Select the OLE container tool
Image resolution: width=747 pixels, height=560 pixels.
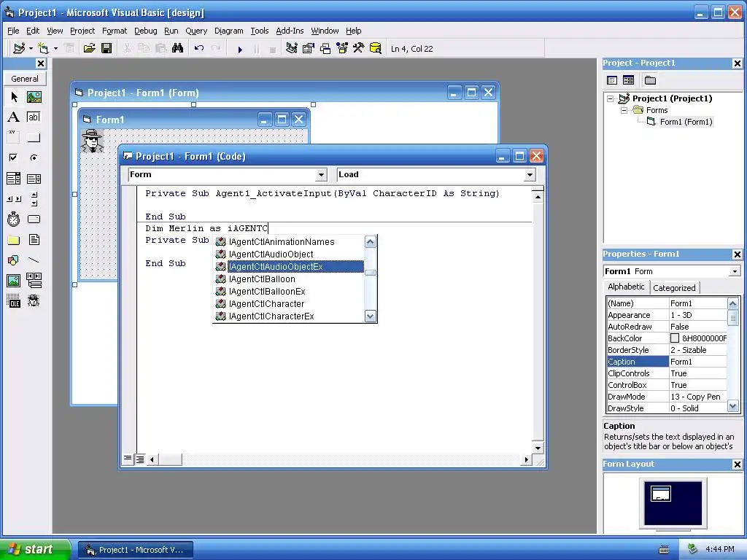(14, 301)
